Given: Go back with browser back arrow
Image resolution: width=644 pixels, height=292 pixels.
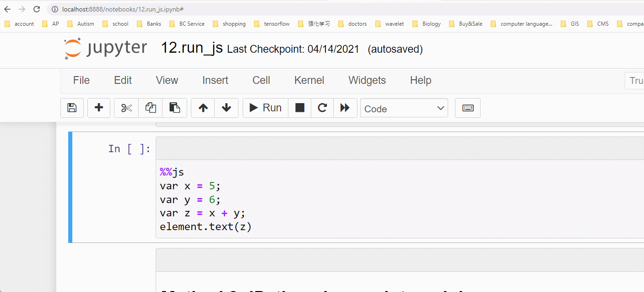Looking at the screenshot, I should tap(7, 9).
